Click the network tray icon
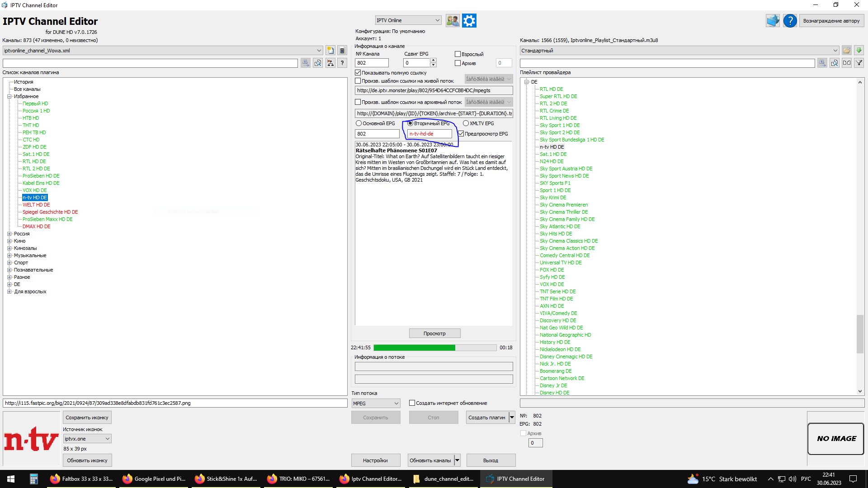Screen dimensions: 868x488 pyautogui.click(x=781, y=479)
